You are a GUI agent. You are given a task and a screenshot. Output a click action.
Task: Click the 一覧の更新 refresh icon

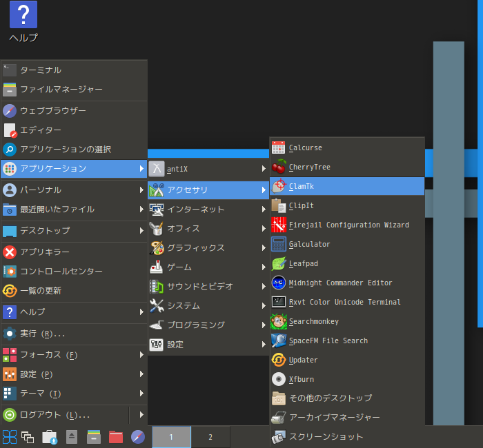click(x=10, y=291)
